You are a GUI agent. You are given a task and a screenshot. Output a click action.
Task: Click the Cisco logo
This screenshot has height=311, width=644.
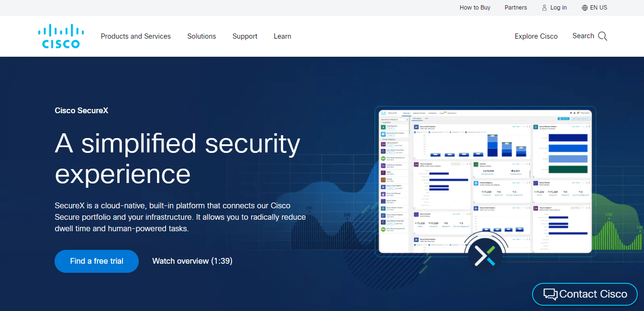click(x=61, y=36)
